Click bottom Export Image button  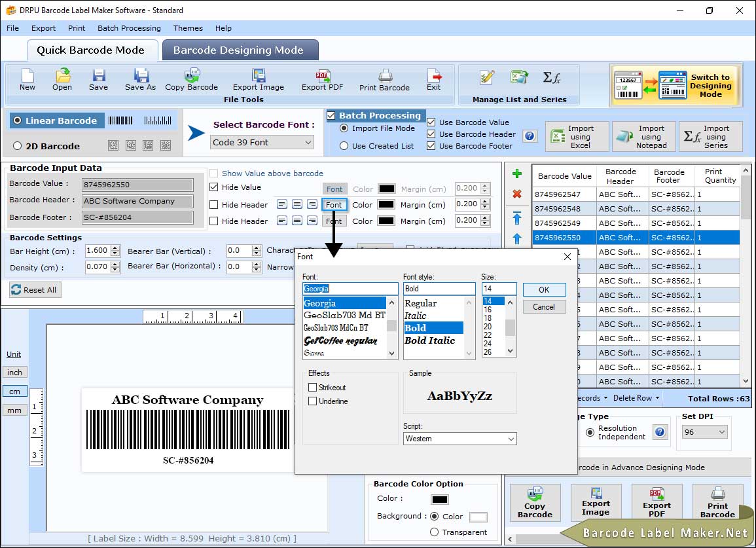tap(596, 503)
